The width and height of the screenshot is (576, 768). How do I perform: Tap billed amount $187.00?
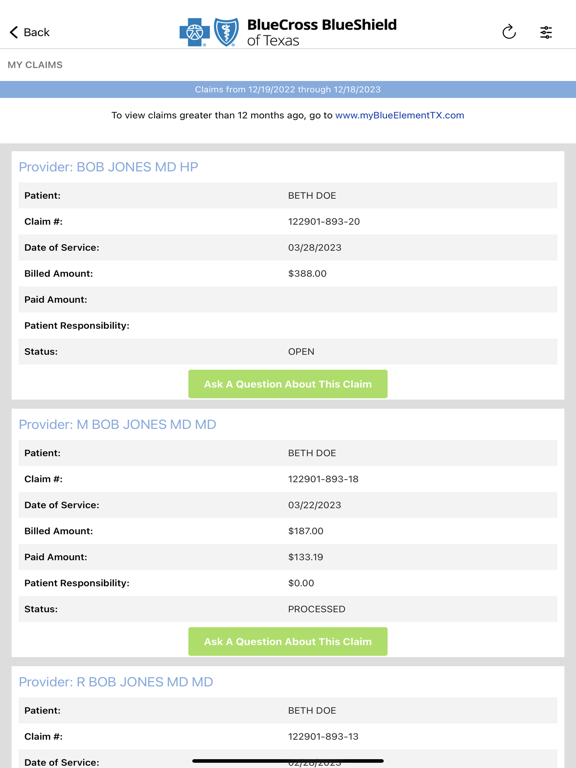click(306, 531)
